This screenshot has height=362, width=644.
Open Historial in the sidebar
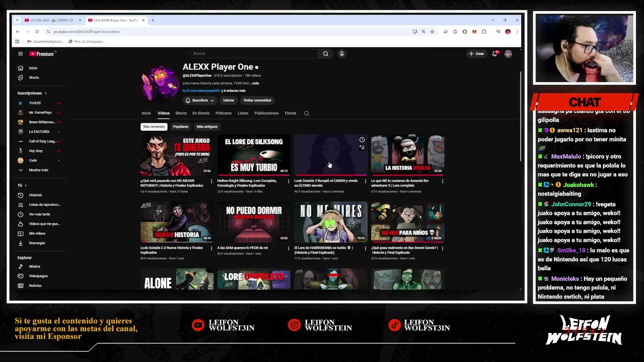pyautogui.click(x=35, y=195)
